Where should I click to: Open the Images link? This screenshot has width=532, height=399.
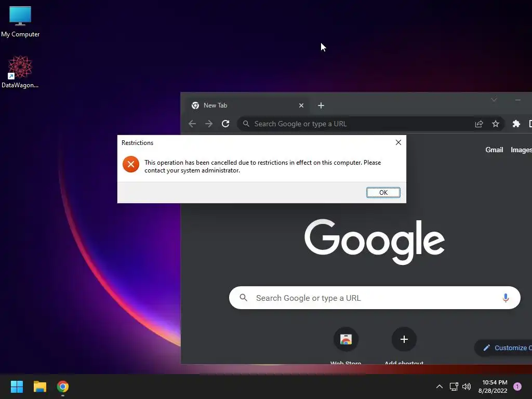pos(521,150)
